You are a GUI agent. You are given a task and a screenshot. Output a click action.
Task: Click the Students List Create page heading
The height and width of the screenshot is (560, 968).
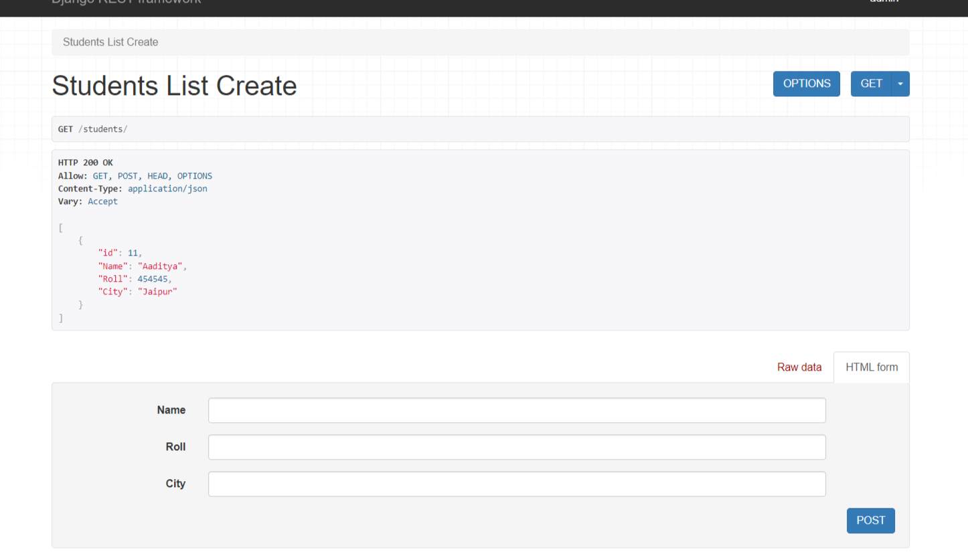[174, 86]
